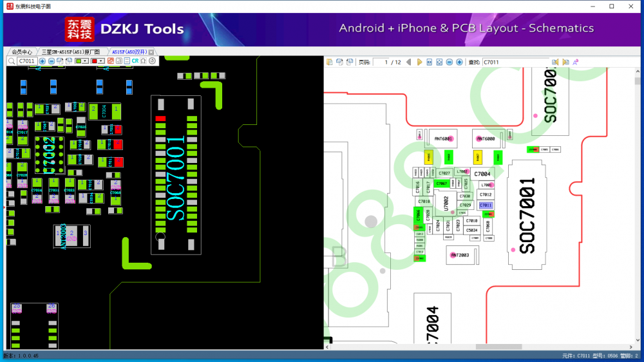The image size is (644, 362).
Task: Click the schematic scroll left arrow
Action: coord(327,347)
